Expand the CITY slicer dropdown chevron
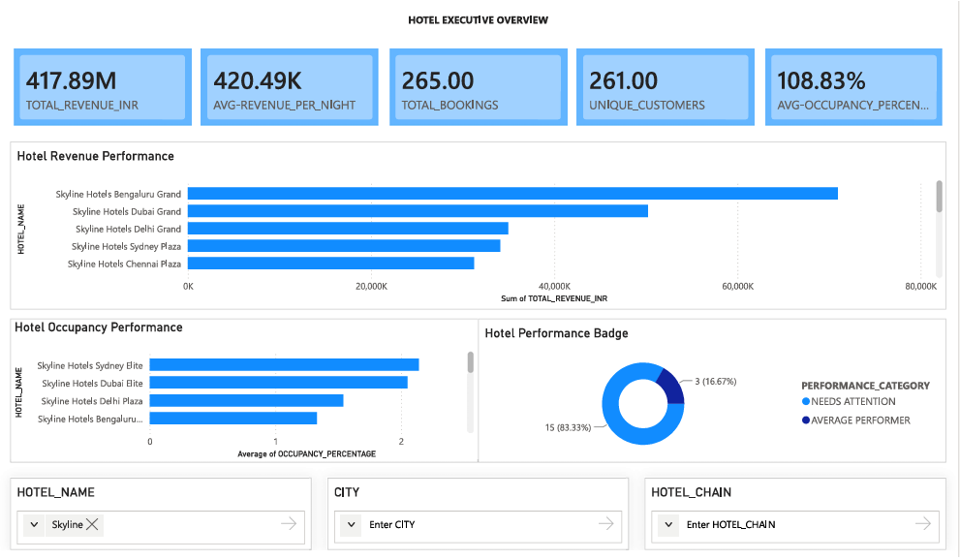Screen dimensions: 960x560 [x=352, y=524]
